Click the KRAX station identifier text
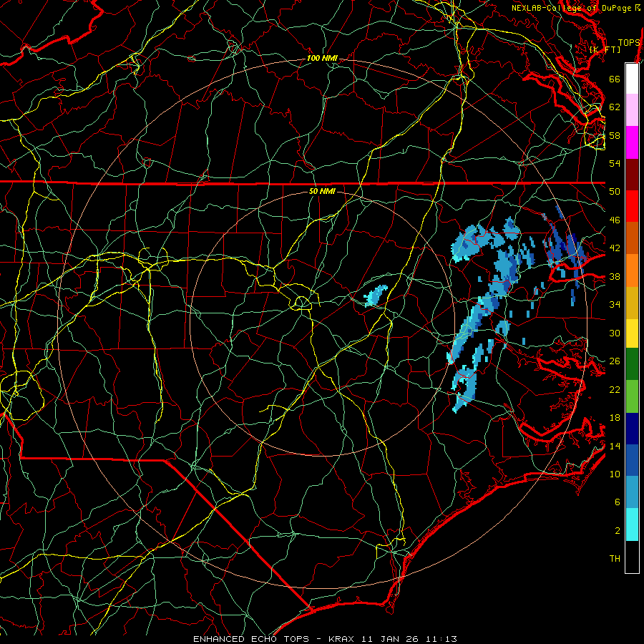Image resolution: width=644 pixels, height=644 pixels. (343, 639)
